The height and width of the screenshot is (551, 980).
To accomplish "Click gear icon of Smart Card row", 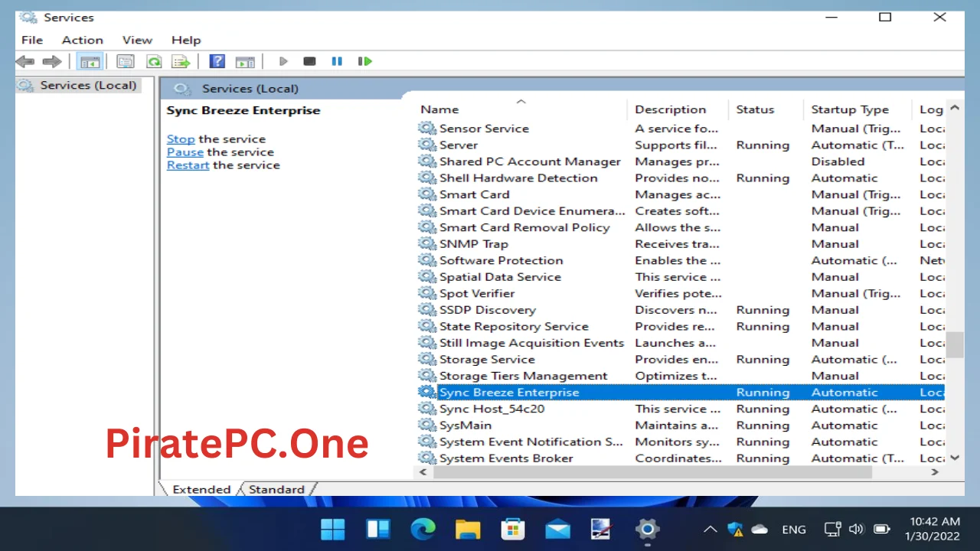I will [426, 194].
